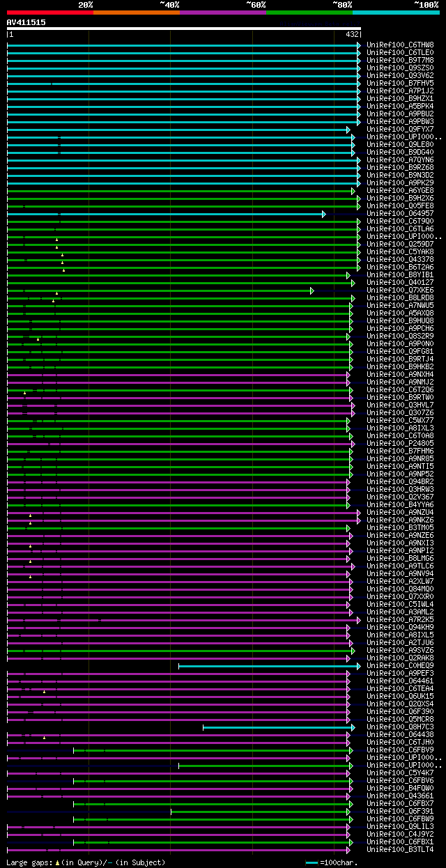Click the cyan ~100% identity legend segment
Image resolution: width=446 pixels, height=868 pixels.
point(396,12)
